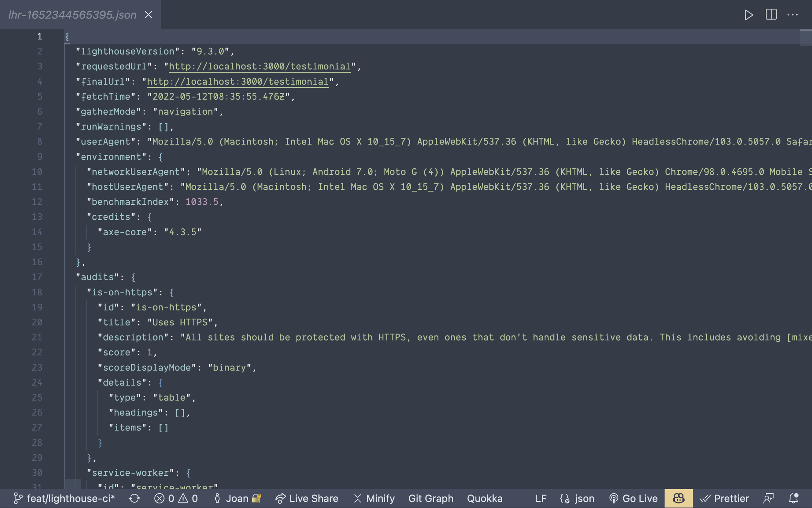Viewport: 812px width, 508px height.
Task: Split the editor with the split icon
Action: click(x=771, y=15)
